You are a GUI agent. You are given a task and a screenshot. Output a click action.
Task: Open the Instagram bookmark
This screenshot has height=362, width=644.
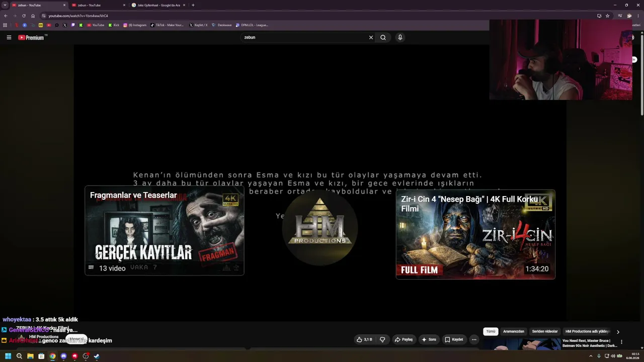point(135,25)
